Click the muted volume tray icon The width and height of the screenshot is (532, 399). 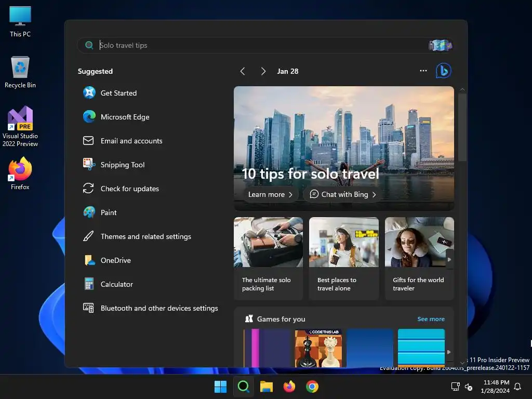point(469,387)
